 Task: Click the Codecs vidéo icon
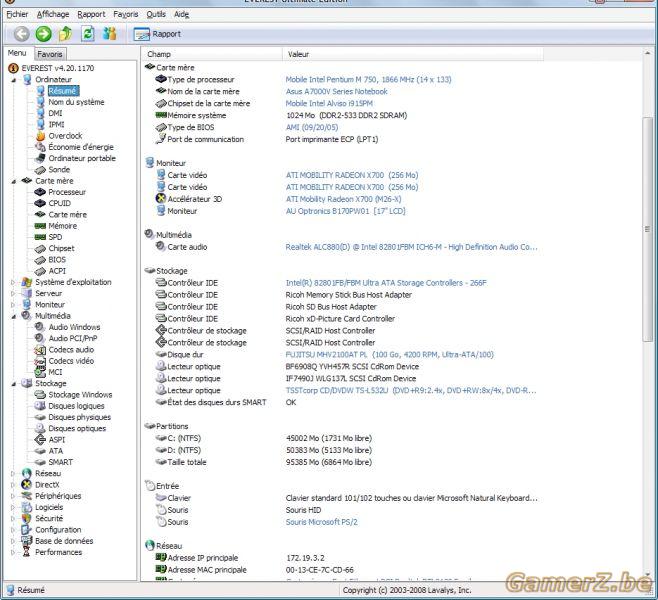click(40, 361)
